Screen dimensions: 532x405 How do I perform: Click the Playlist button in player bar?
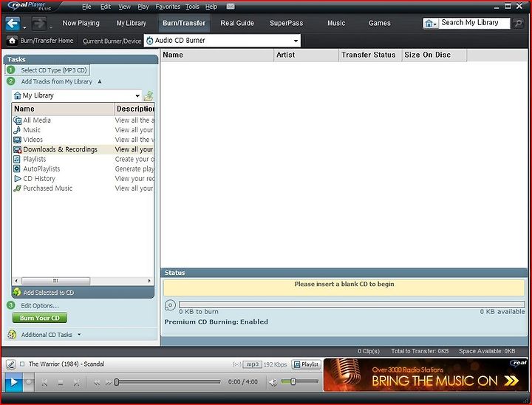pos(307,364)
